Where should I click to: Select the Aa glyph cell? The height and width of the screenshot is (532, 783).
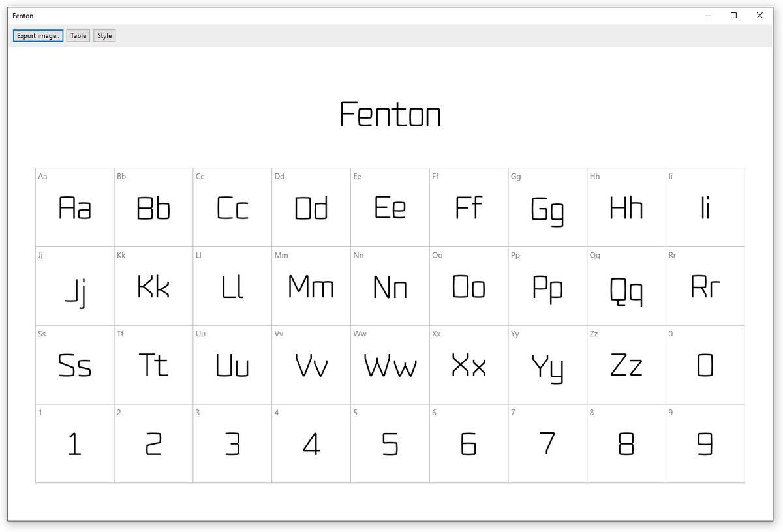coord(74,207)
